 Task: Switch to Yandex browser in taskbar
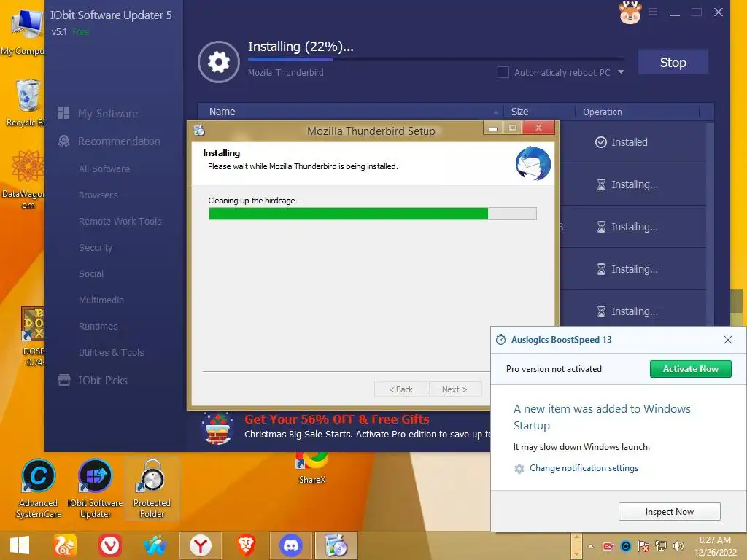pyautogui.click(x=201, y=545)
